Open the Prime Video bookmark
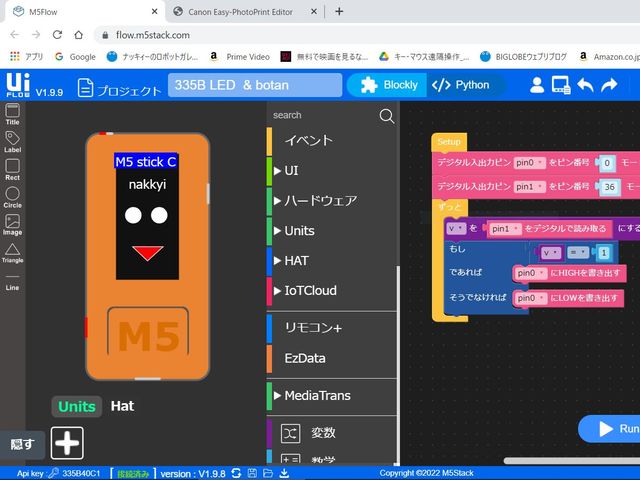The image size is (640, 480). [240, 57]
